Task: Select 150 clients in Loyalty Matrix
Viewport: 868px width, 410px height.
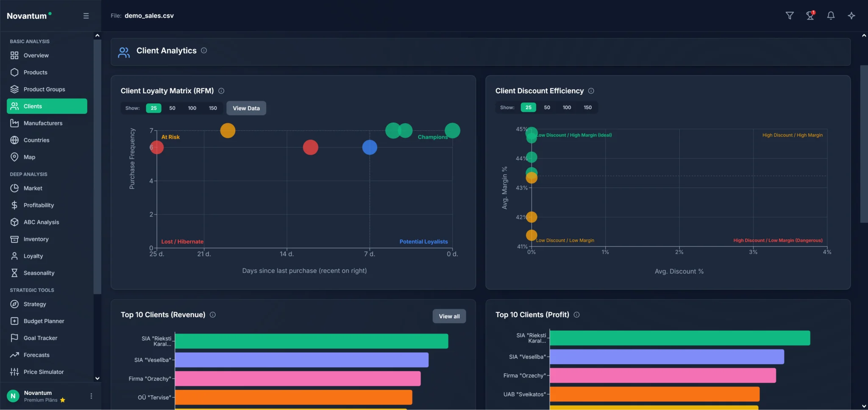Action: (213, 108)
